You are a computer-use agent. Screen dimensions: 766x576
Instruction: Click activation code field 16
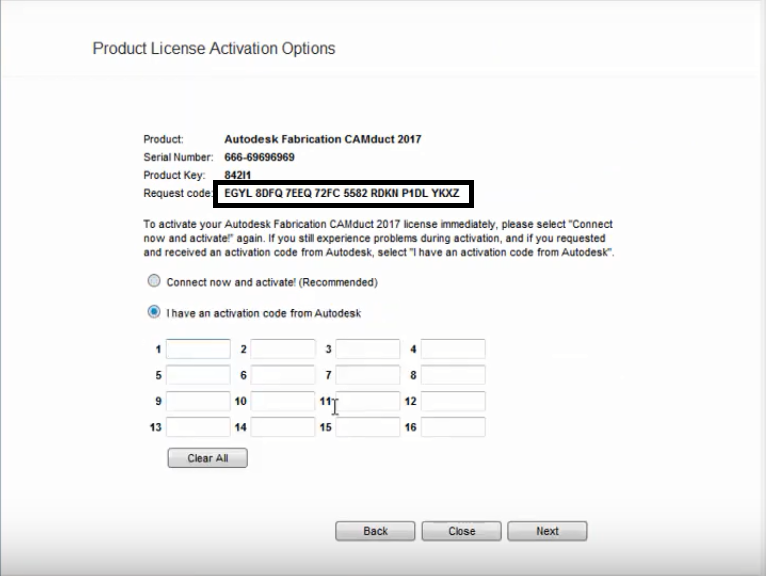tap(453, 427)
